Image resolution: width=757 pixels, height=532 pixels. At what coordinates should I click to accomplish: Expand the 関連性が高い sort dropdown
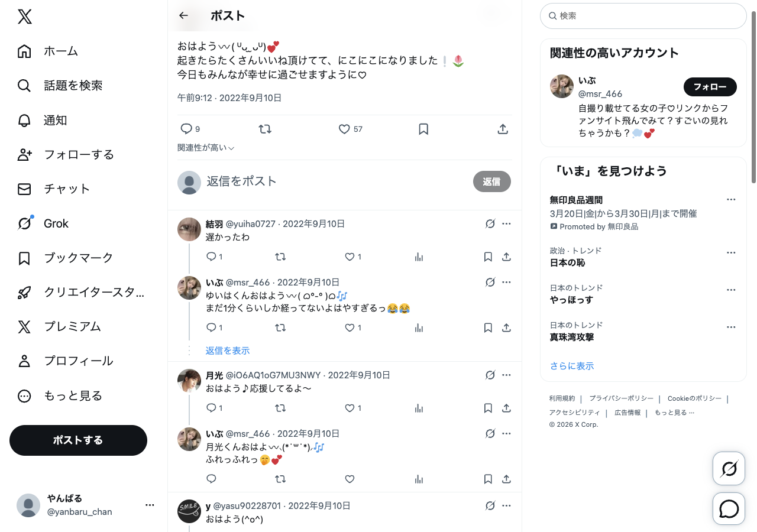206,148
